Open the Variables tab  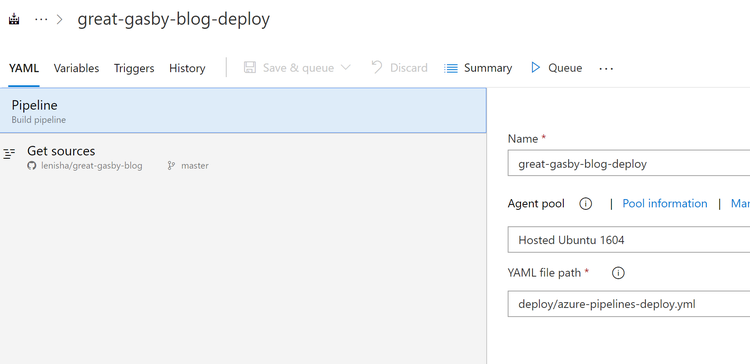coord(76,68)
